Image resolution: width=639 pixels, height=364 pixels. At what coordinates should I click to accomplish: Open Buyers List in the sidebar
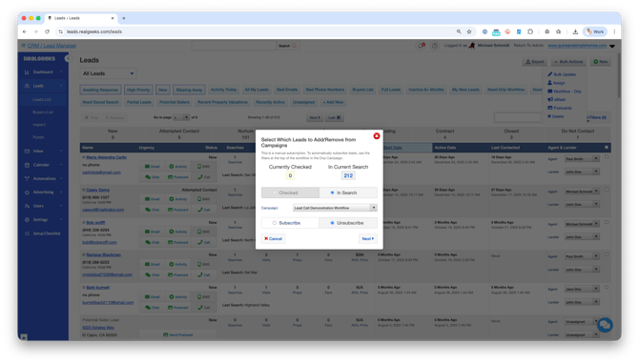[43, 112]
